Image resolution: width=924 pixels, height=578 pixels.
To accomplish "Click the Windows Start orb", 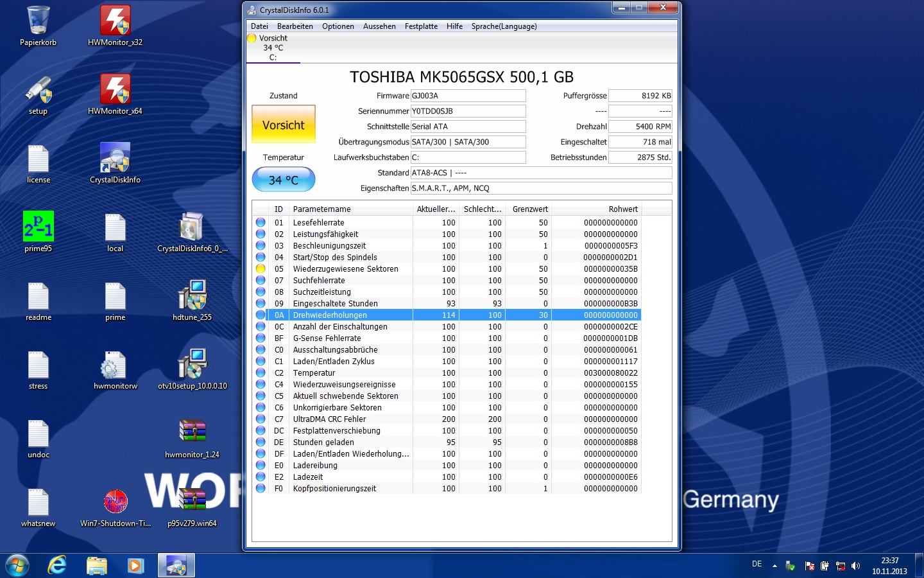I will (17, 566).
